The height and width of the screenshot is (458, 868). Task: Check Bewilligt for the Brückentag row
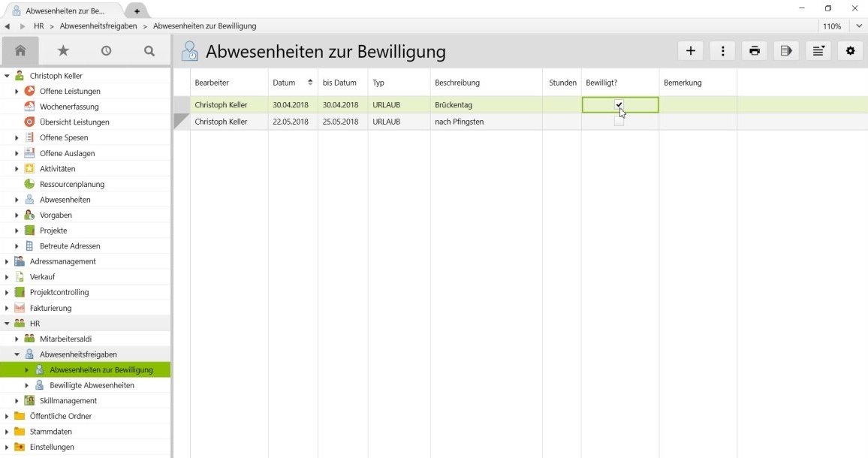619,104
